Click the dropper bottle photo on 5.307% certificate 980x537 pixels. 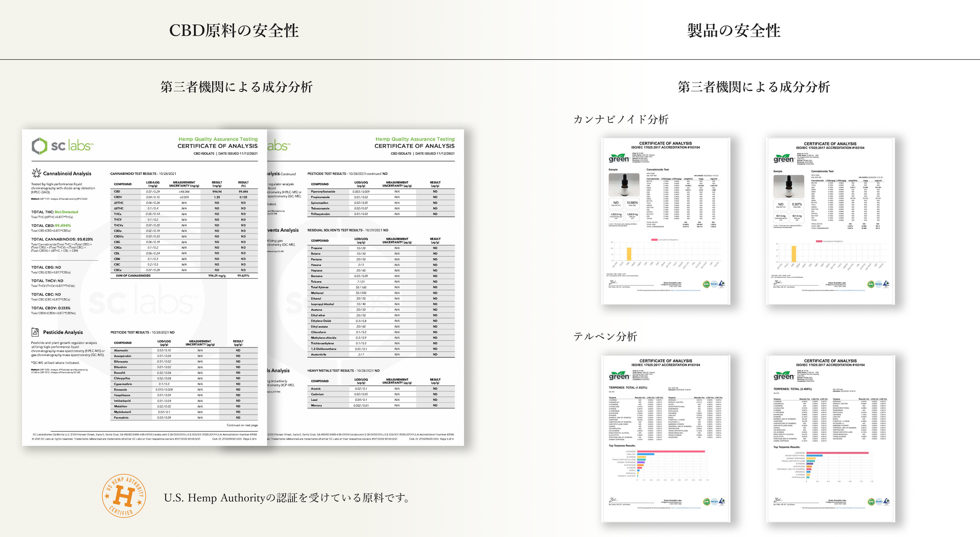pos(788,186)
